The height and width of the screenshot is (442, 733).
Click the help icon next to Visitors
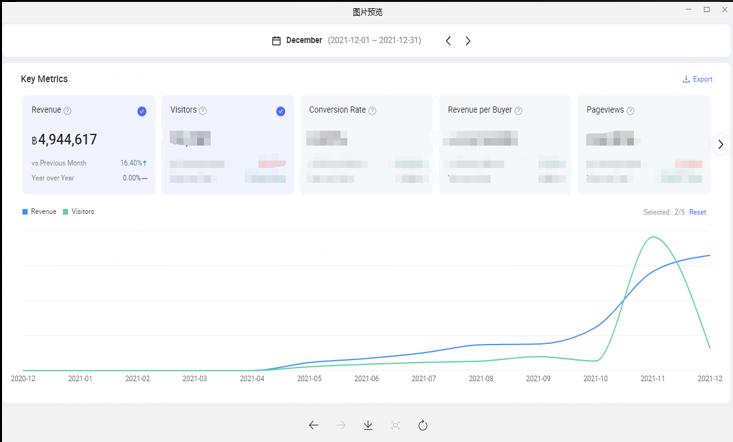pos(203,111)
